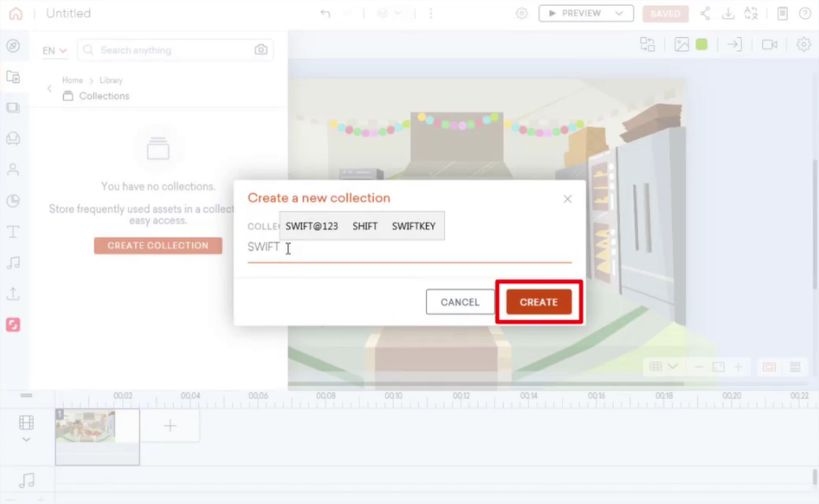This screenshot has height=504, width=819.
Task: Click the collection name input field
Action: [409, 247]
